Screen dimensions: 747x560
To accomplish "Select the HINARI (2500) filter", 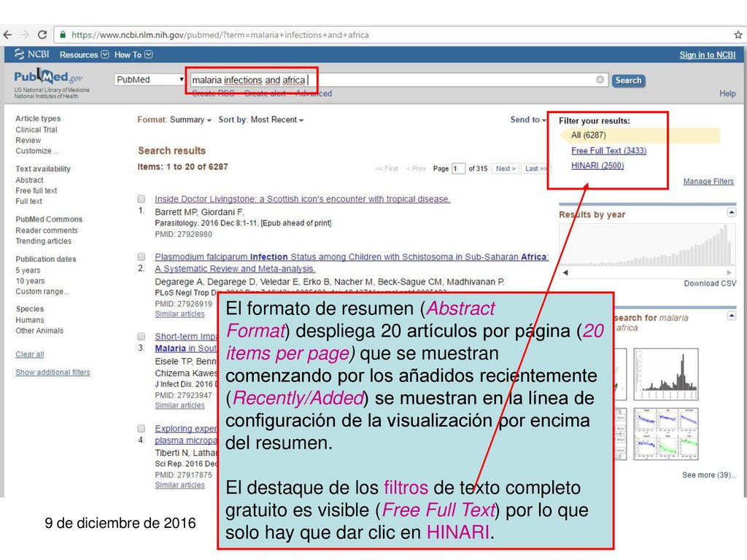I will (x=597, y=166).
